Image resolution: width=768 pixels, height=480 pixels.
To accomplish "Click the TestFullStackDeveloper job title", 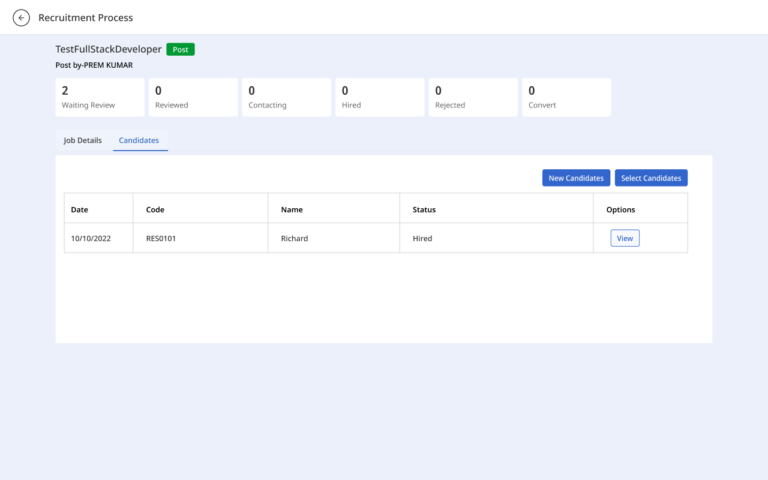I will [x=108, y=49].
